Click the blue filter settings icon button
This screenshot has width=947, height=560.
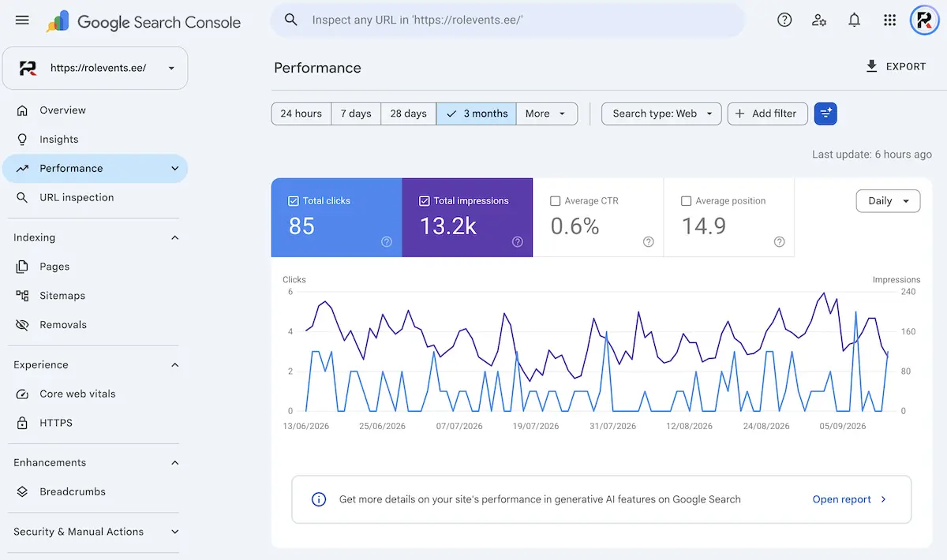(x=825, y=114)
